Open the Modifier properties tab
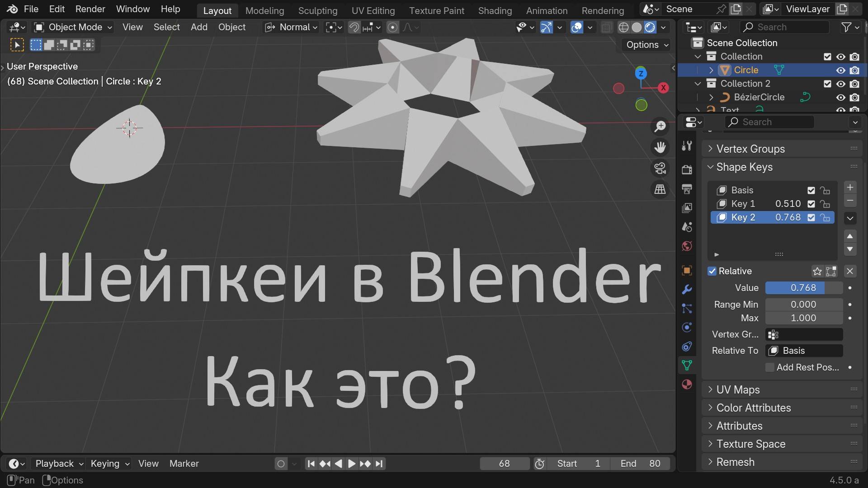The width and height of the screenshot is (868, 488). (687, 289)
